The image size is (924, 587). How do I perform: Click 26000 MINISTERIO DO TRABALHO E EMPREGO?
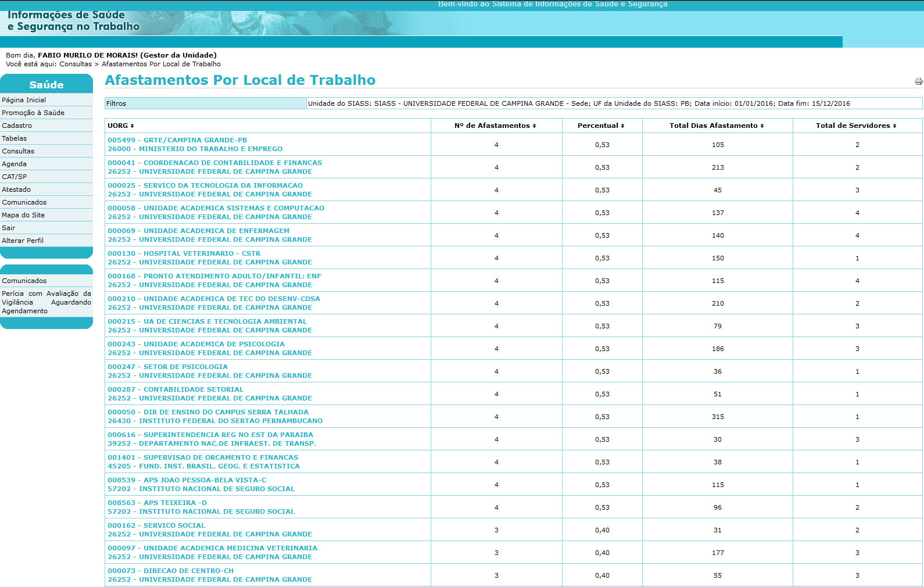(195, 149)
